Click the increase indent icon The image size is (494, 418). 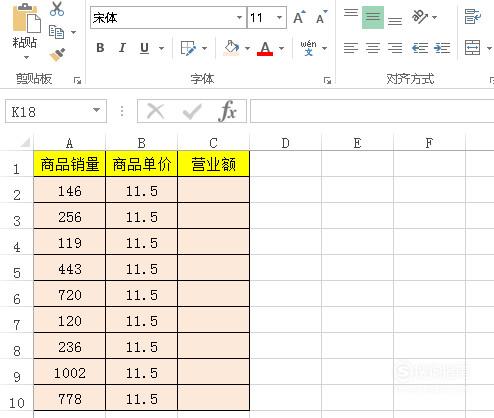(x=442, y=48)
